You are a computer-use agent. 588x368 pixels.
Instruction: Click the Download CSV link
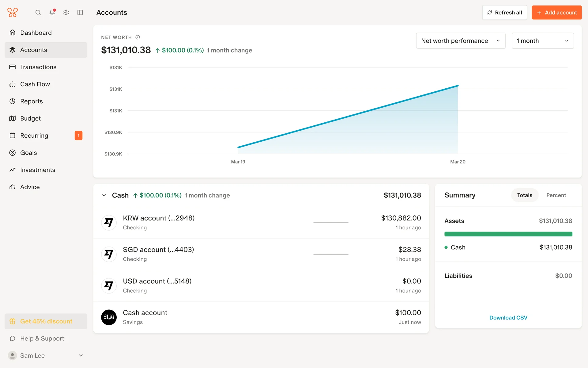coord(508,318)
